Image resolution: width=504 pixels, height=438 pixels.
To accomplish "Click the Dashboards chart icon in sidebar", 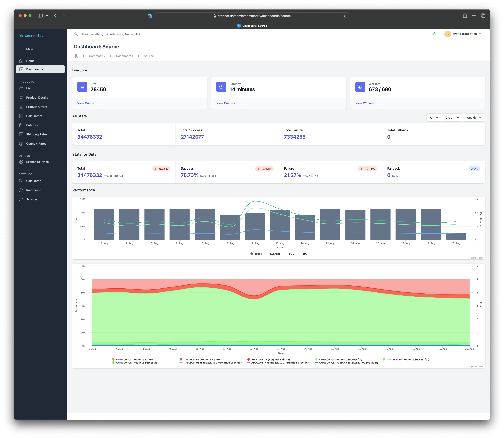I will click(x=21, y=69).
